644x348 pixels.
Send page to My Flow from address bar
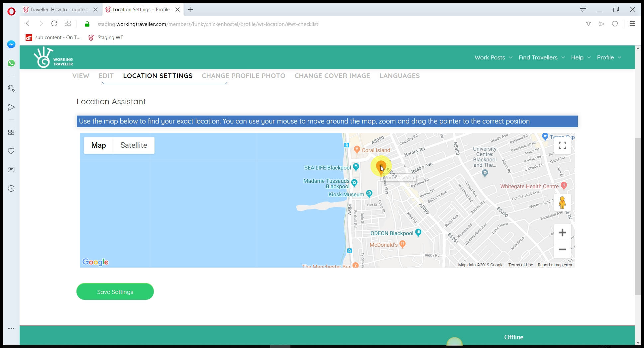(x=602, y=24)
